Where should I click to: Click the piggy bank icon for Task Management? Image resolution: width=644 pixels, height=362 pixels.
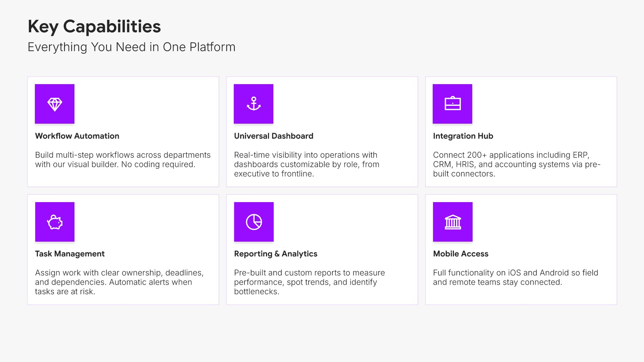point(55,222)
